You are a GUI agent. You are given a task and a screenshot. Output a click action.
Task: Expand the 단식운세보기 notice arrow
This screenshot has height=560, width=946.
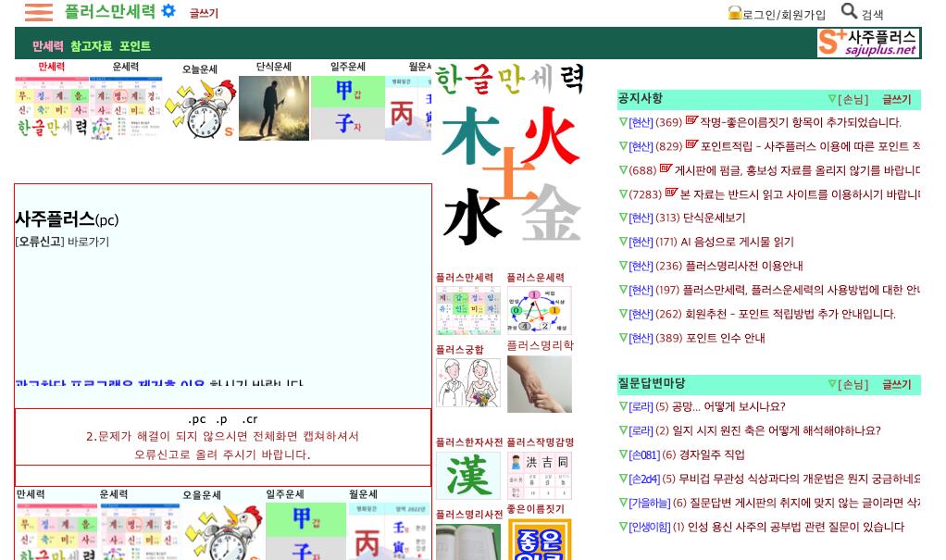point(623,218)
